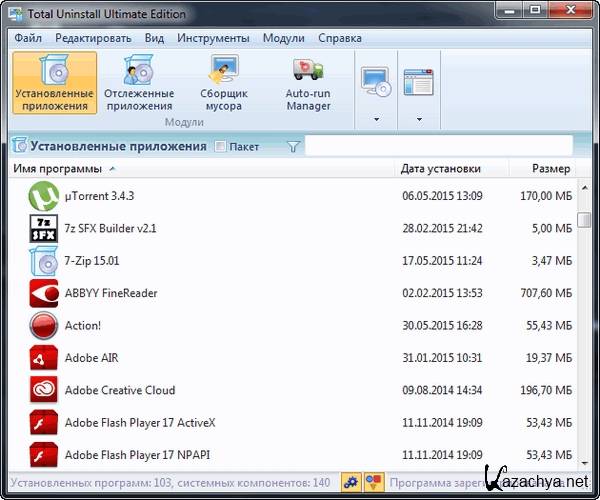Expand the monitor-with-disc toolbar dropdown arrow
Screen dimensions: 600x500
coord(377,119)
